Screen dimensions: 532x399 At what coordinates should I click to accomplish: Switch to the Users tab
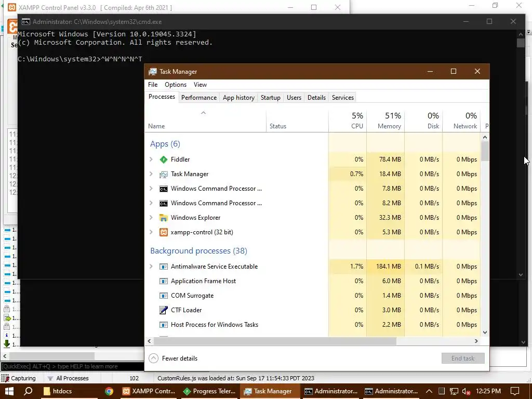click(294, 98)
